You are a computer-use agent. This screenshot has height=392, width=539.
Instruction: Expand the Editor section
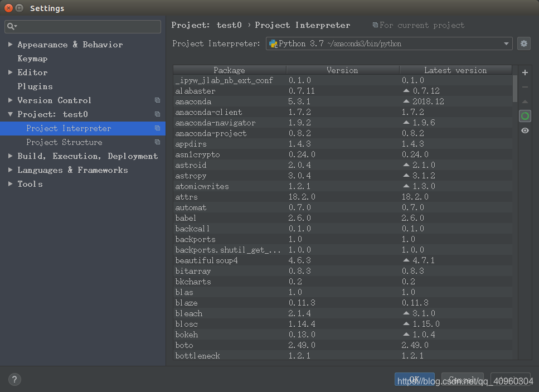11,72
